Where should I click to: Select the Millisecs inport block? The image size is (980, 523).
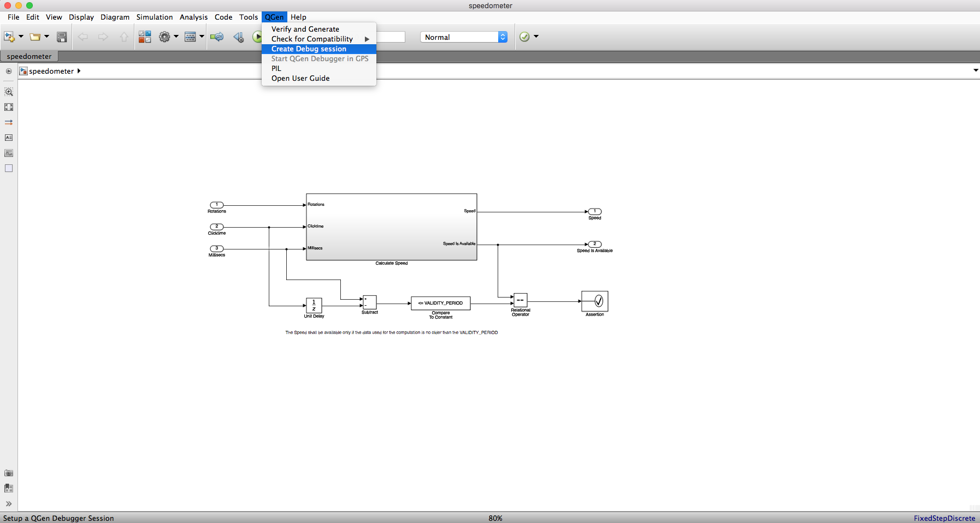217,248
